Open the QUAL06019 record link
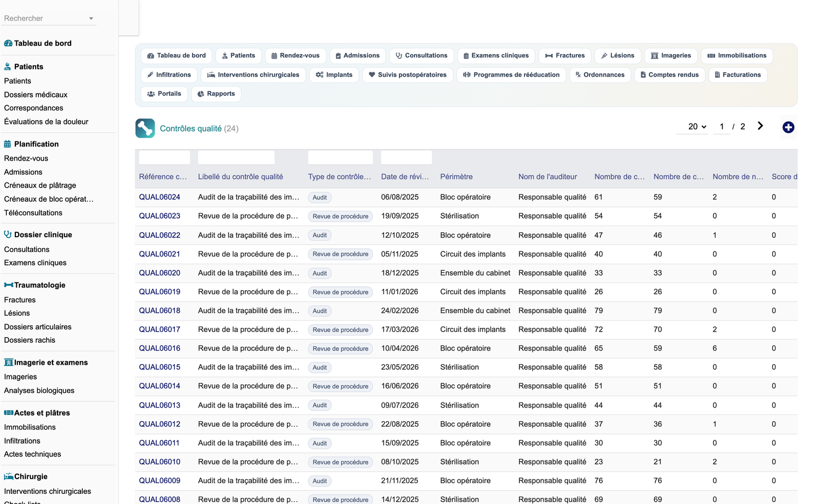The height and width of the screenshot is (504, 815). pos(160,292)
